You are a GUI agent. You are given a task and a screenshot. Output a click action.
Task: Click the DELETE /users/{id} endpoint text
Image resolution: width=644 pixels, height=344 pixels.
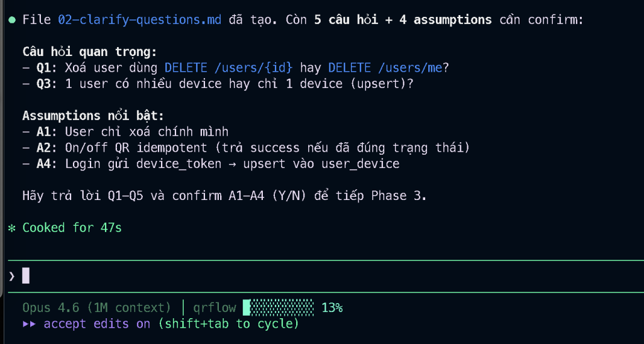[x=228, y=67]
